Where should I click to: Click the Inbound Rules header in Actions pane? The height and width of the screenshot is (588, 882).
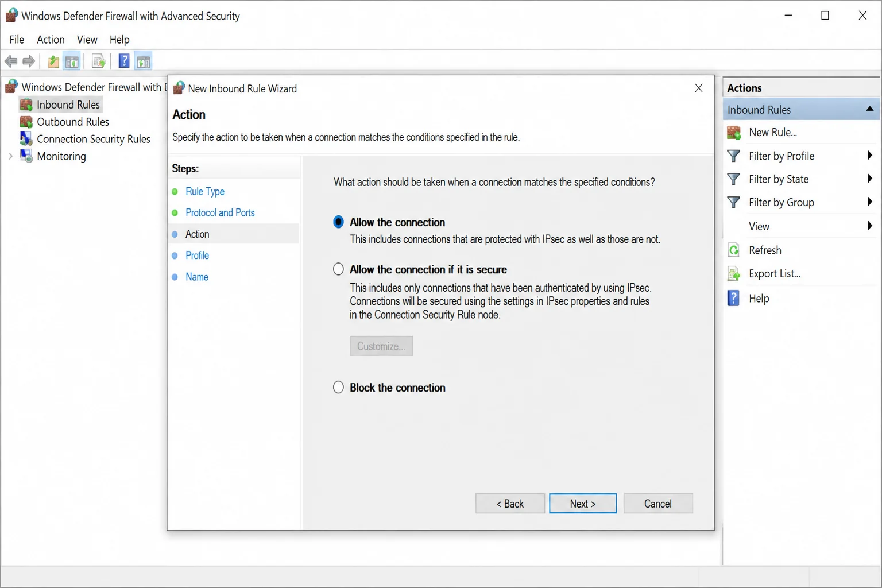(801, 109)
